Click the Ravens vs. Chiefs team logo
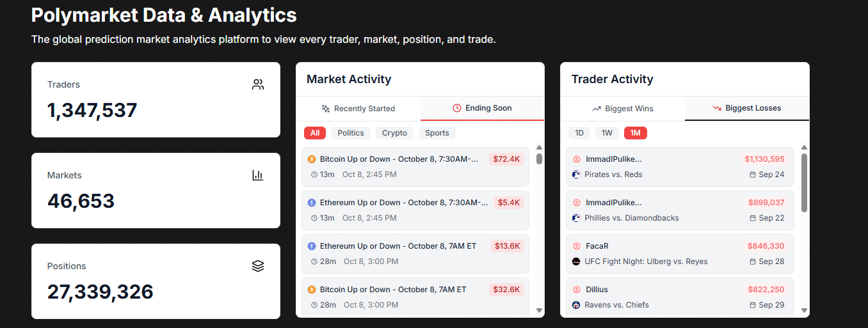 pos(576,305)
